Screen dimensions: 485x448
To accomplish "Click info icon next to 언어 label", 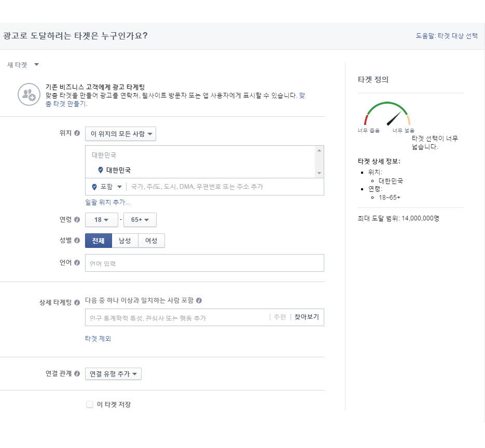I will (x=77, y=263).
